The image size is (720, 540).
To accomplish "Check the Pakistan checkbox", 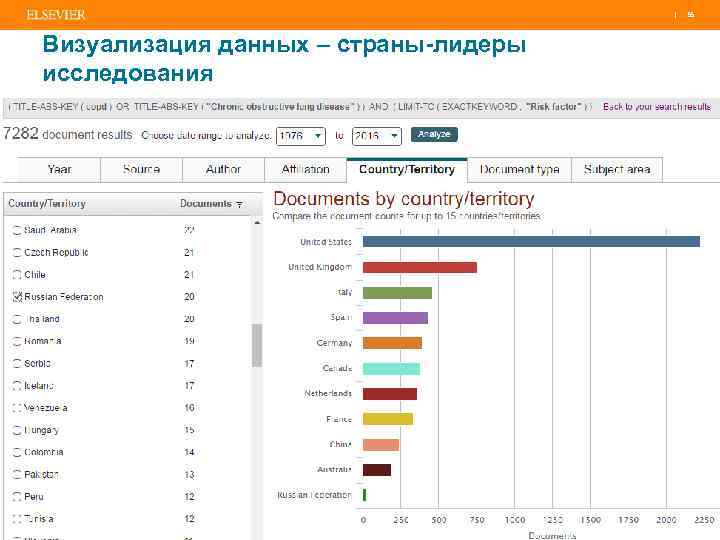I will point(17,474).
